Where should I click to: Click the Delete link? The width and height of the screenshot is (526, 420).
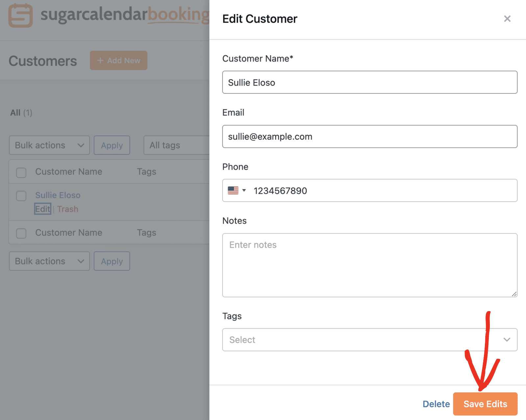[436, 404]
